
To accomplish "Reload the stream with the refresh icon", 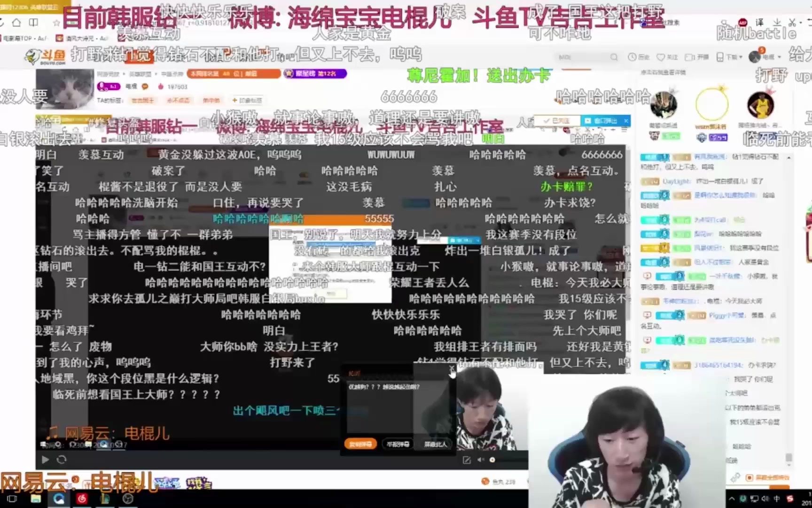I will click(x=62, y=460).
